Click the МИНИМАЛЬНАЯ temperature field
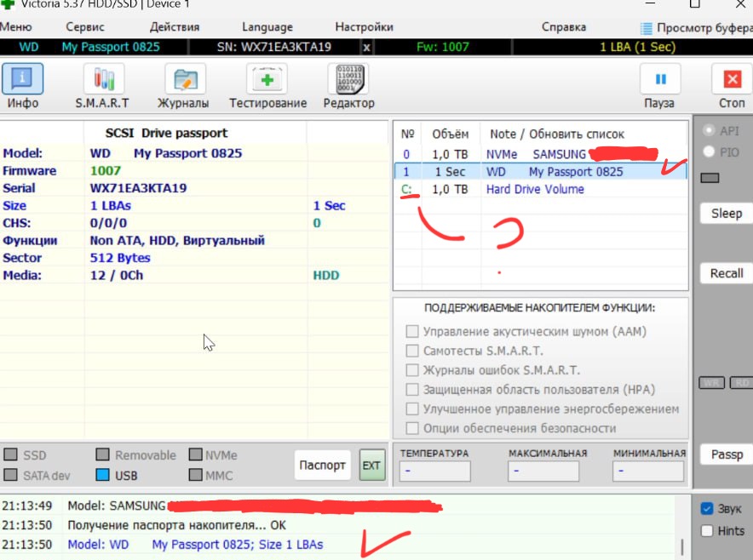 [x=648, y=471]
